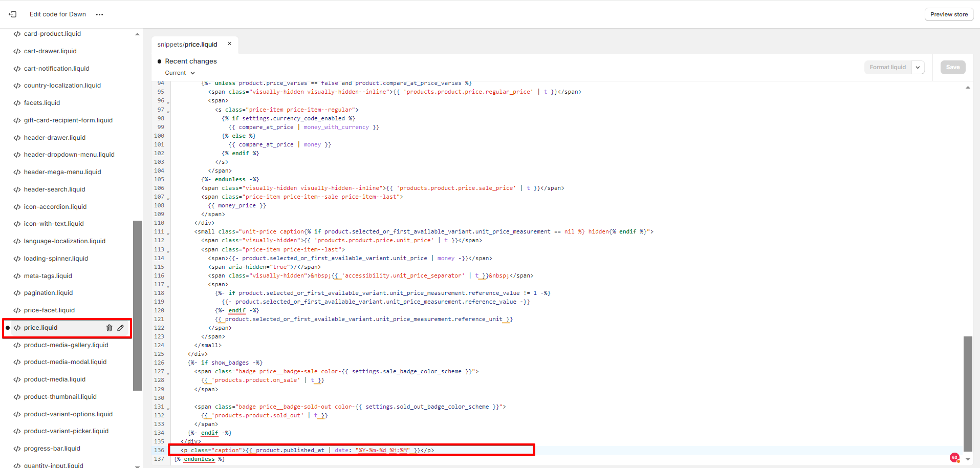980x468 pixels.
Task: Open the Current version dropdown
Action: [x=180, y=73]
